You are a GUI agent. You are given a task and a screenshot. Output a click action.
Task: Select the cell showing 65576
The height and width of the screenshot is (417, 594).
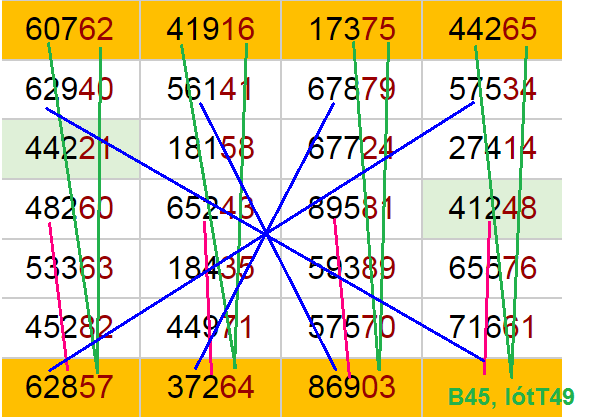492,269
